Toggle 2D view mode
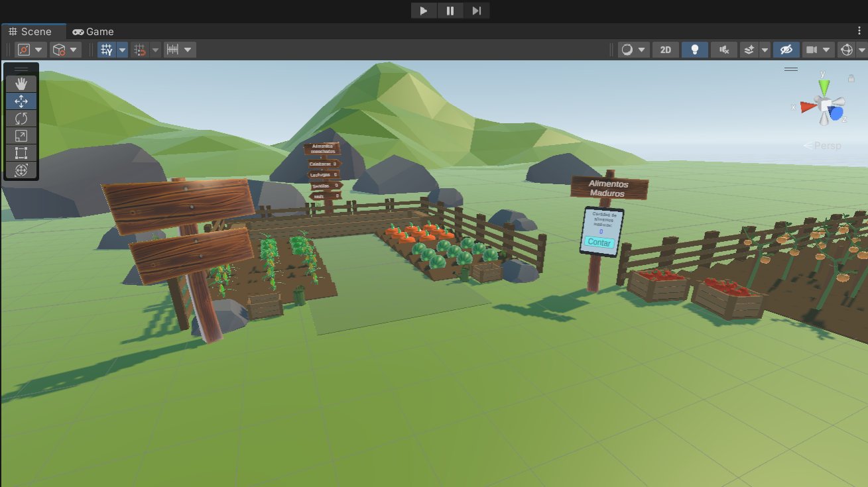Screen dimensions: 868x487 (666, 50)
